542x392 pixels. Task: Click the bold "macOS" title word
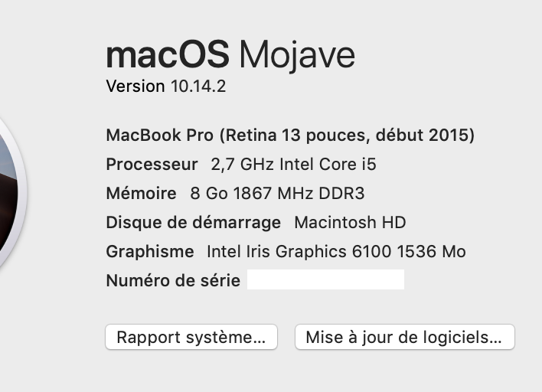click(x=168, y=54)
